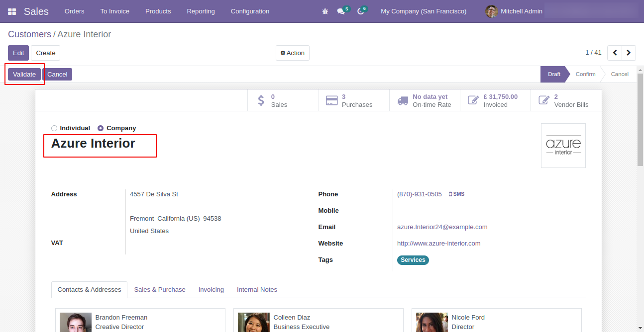Open Brandon Freeman contact card
Viewport: 644px width, 332px height.
click(140, 320)
